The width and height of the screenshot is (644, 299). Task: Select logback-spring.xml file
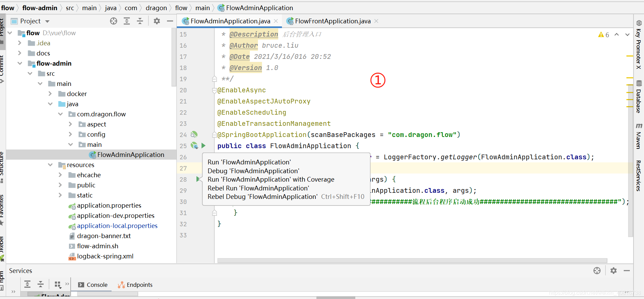point(105,256)
